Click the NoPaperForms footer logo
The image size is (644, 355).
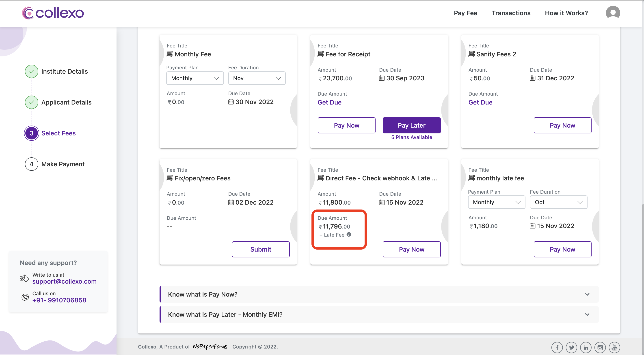(210, 346)
